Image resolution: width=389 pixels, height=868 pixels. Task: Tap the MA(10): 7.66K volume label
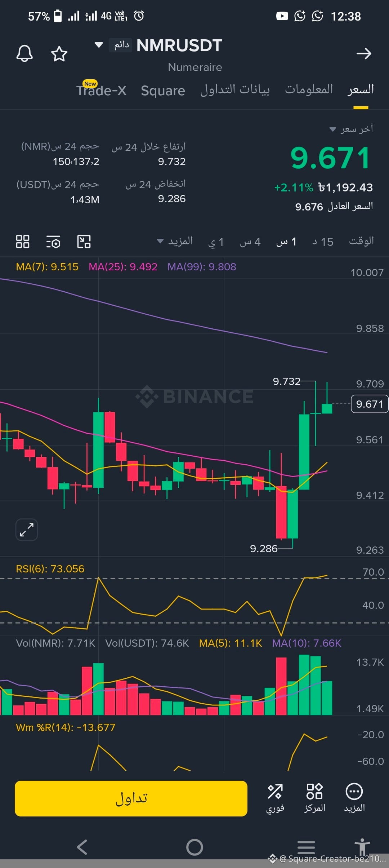click(307, 643)
